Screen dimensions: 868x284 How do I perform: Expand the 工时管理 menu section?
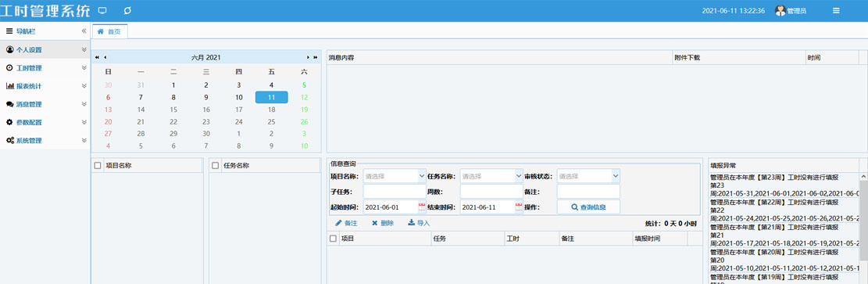[84, 67]
